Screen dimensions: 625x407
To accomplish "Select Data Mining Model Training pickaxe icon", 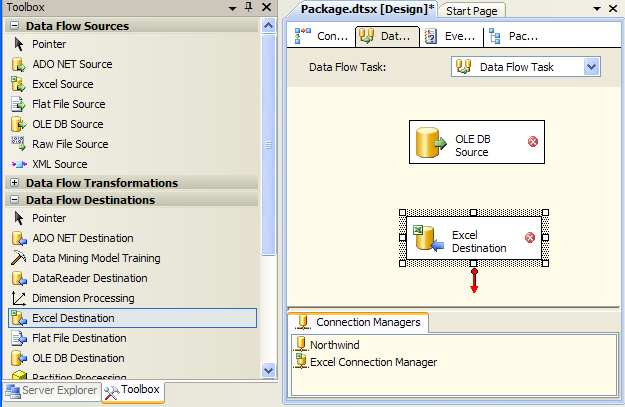I will click(x=18, y=258).
